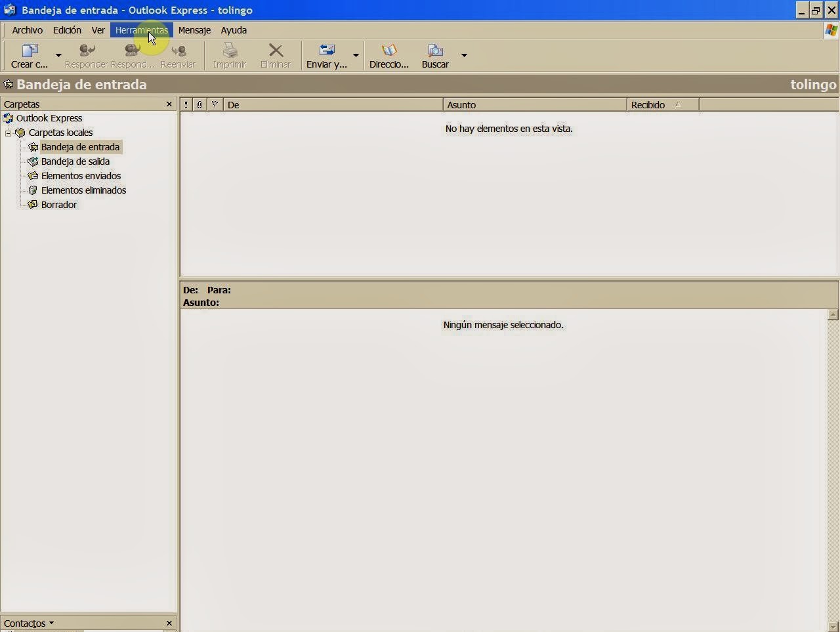Viewport: 840px width, 632px height.
Task: Click the Windows logo in menu bar
Action: 831,30
